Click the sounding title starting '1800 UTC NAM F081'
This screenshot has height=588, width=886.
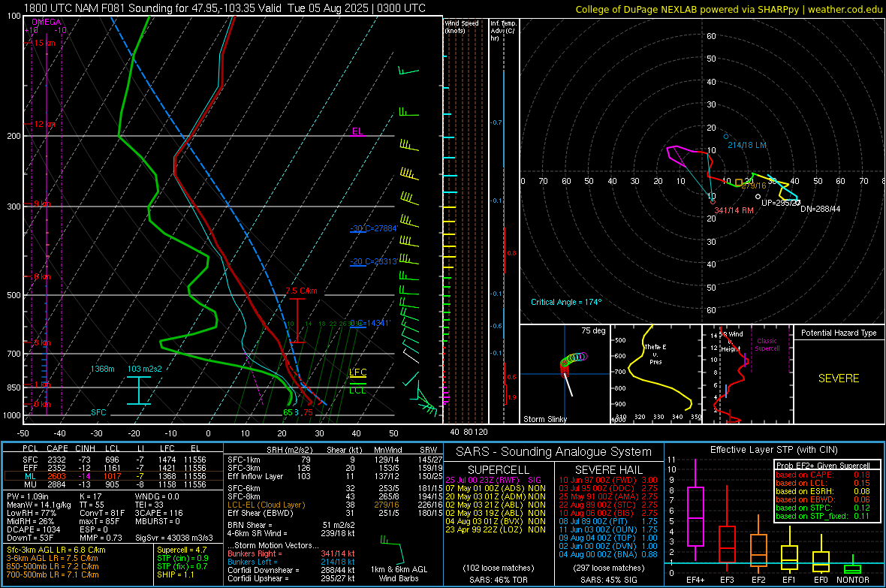coord(225,8)
